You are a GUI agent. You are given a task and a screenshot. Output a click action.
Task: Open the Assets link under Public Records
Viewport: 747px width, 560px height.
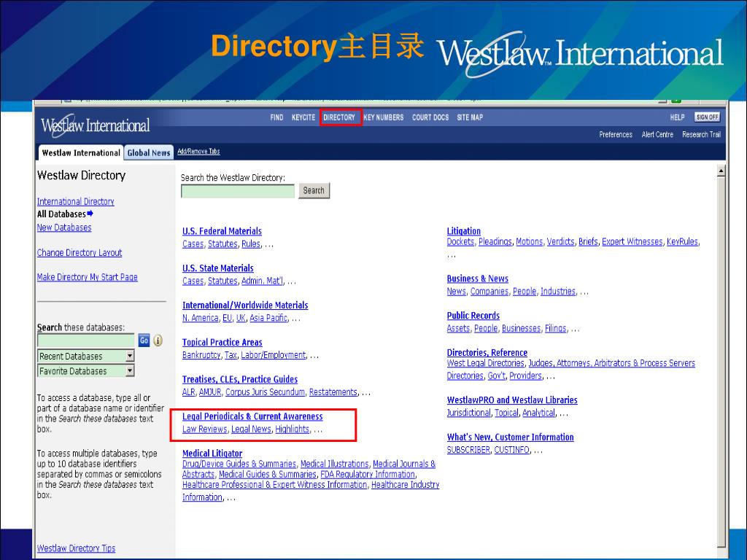click(458, 329)
